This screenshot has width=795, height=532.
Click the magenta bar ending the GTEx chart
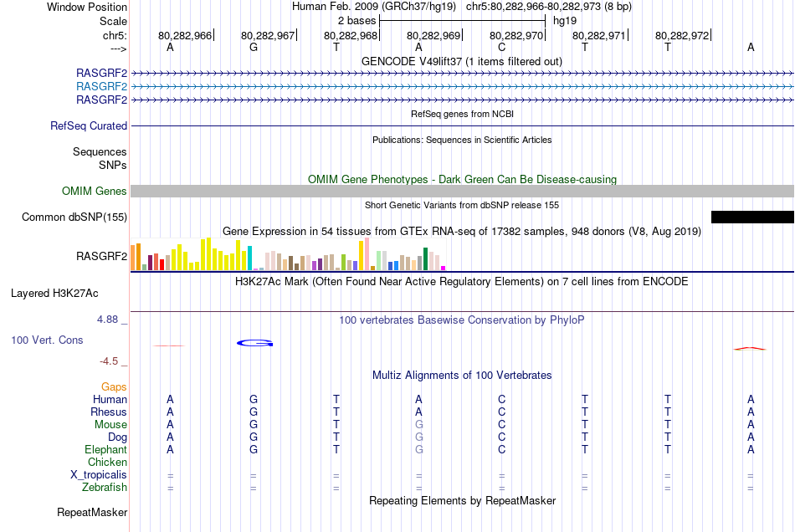(x=444, y=268)
